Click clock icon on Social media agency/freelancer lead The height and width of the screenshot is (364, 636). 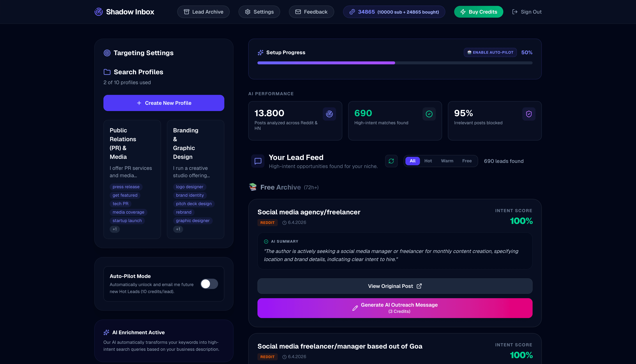[x=285, y=223]
